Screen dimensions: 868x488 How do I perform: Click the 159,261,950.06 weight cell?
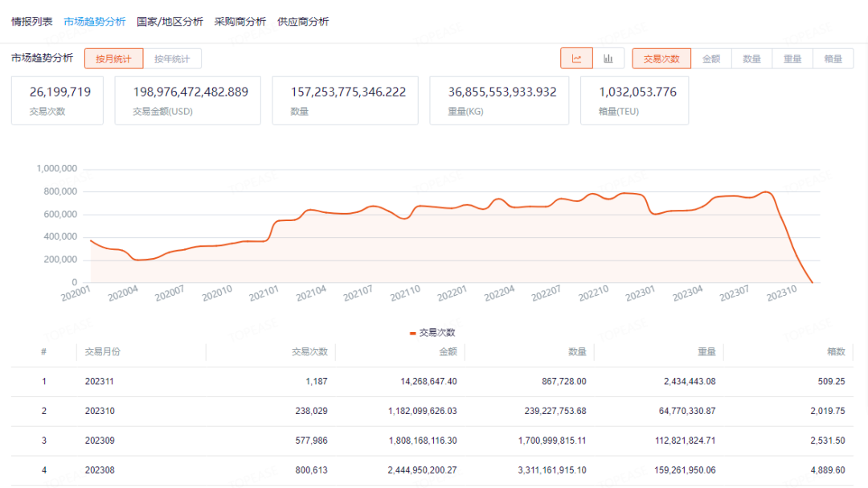pos(685,470)
